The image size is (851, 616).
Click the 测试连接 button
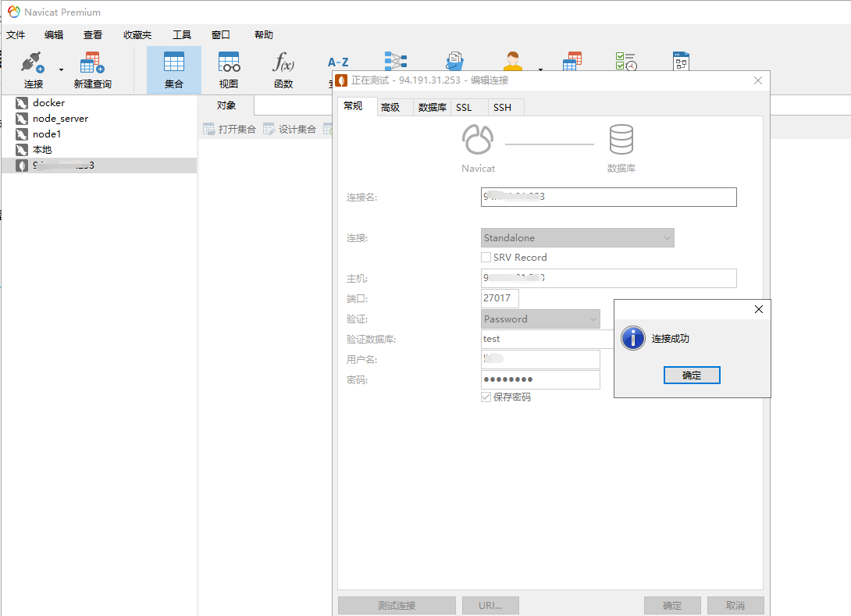coord(397,605)
